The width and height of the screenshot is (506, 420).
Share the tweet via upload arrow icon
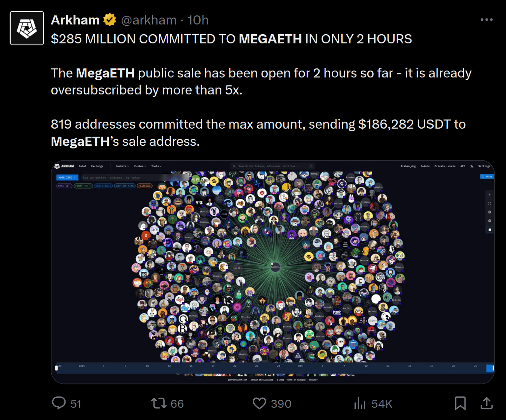click(487, 403)
